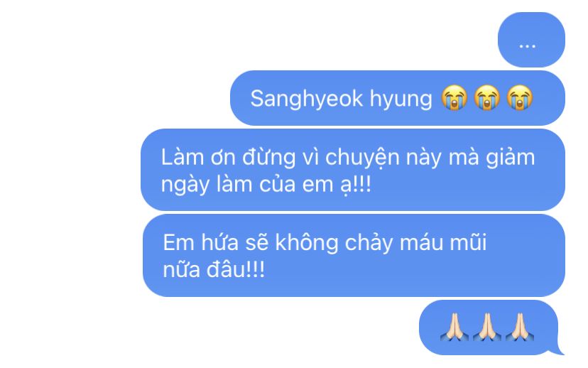Image resolution: width=588 pixels, height=368 pixels.
Task: Select the 'Sanghyeok hyung' message bubble
Action: pos(398,98)
